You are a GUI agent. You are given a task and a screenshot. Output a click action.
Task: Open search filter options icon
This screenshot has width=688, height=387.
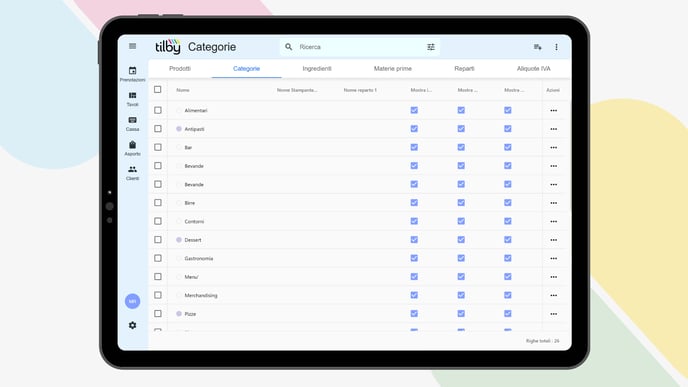[x=431, y=47]
